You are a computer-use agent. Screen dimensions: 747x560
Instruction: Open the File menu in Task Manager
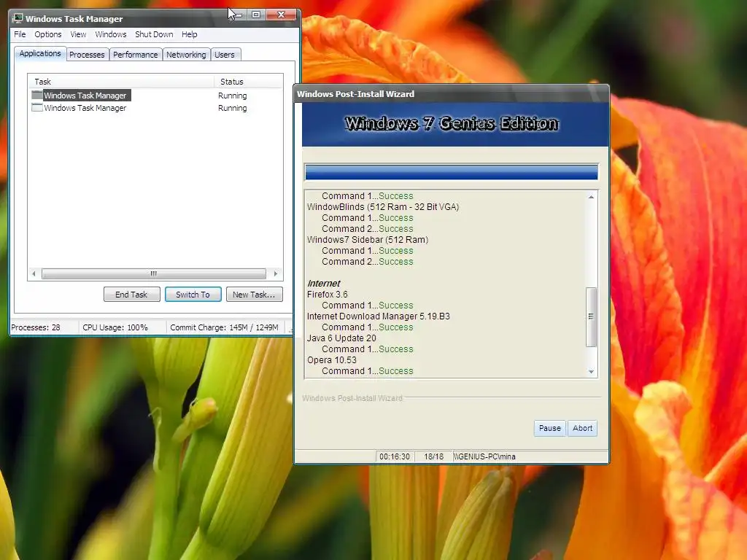(x=20, y=34)
